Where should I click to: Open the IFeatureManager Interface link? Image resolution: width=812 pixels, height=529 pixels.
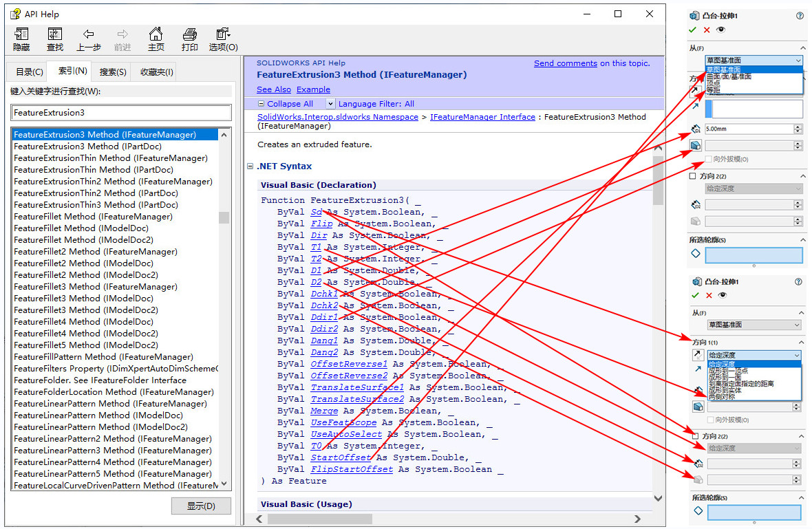point(482,117)
